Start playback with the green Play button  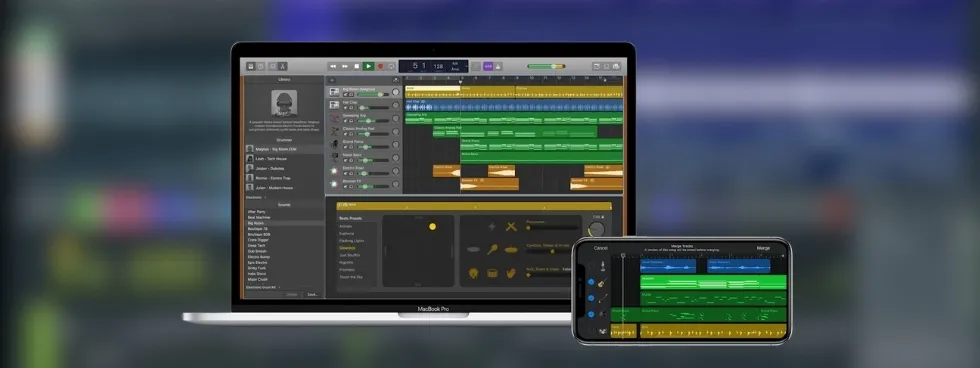tap(369, 66)
